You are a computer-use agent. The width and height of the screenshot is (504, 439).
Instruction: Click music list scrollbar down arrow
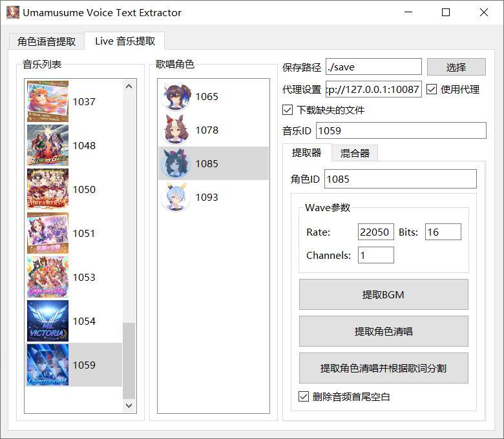[x=129, y=405]
